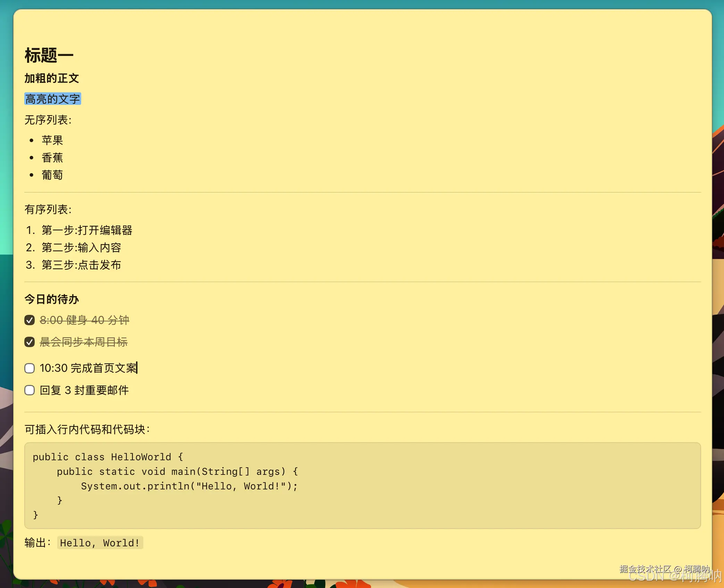Click the 输出 label
724x588 pixels.
tap(37, 543)
